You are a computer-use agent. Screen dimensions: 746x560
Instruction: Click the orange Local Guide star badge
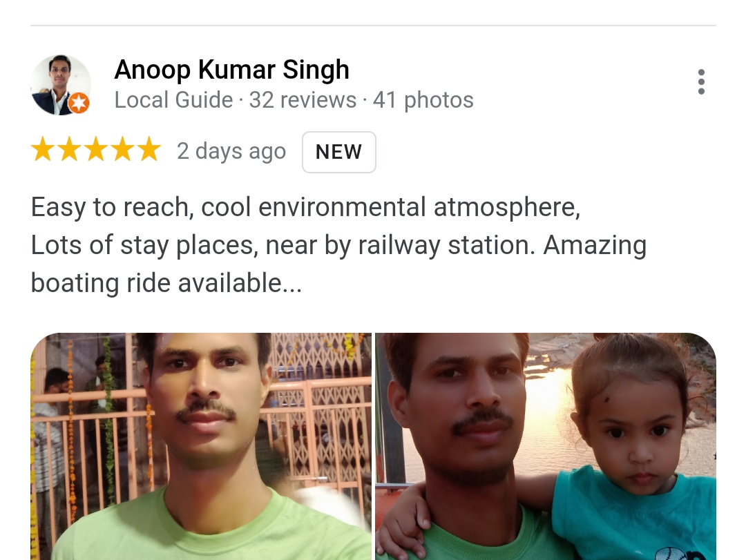click(x=79, y=103)
